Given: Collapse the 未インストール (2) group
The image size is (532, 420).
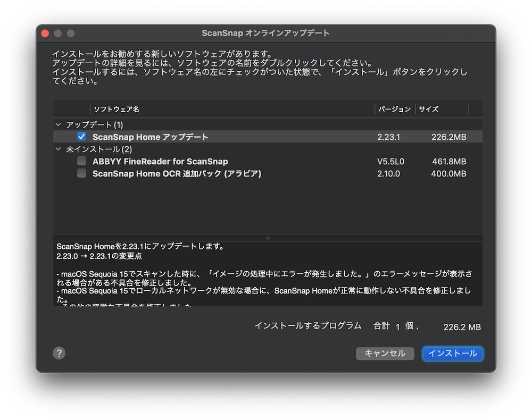Looking at the screenshot, I should (59, 149).
